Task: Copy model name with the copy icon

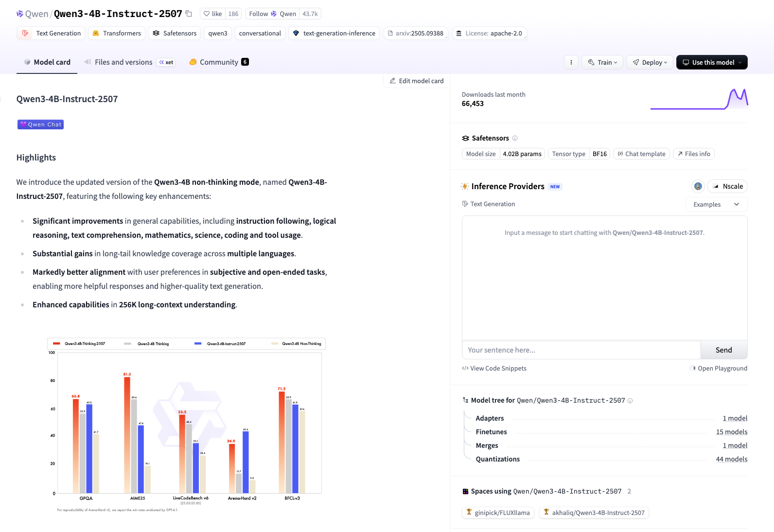Action: point(189,14)
